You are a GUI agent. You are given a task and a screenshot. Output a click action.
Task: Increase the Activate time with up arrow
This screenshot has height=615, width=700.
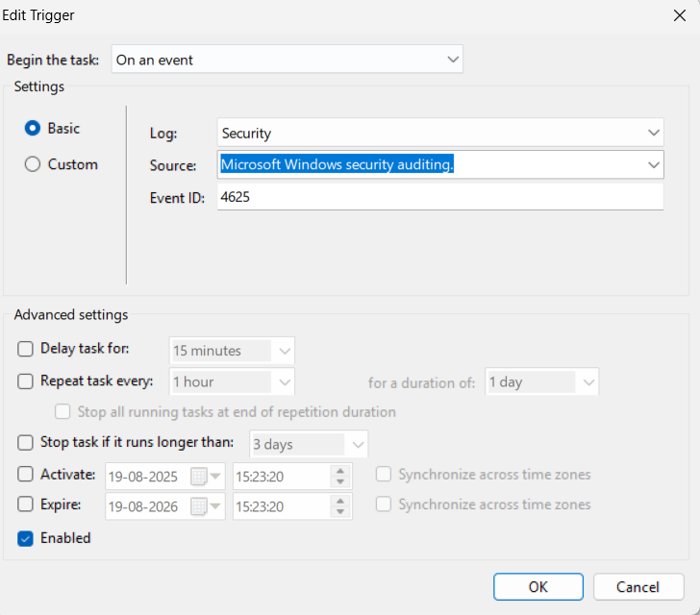[339, 470]
